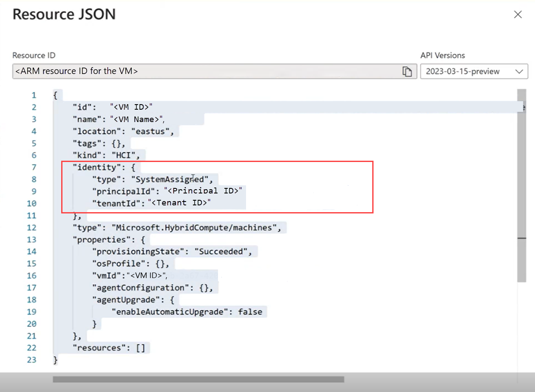Click the API Versions chevron arrow
This screenshot has height=392, width=535.
(x=519, y=71)
